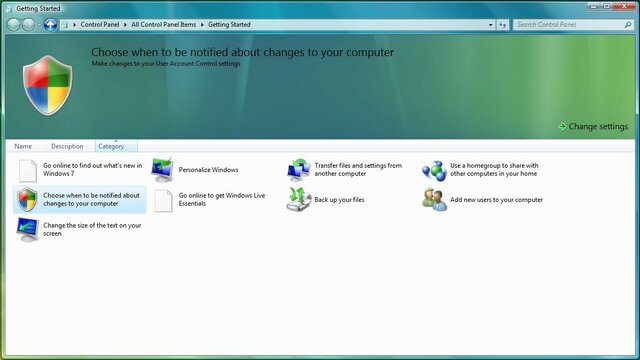Click the small shield icon in the item list
The height and width of the screenshot is (360, 640).
[x=27, y=200]
